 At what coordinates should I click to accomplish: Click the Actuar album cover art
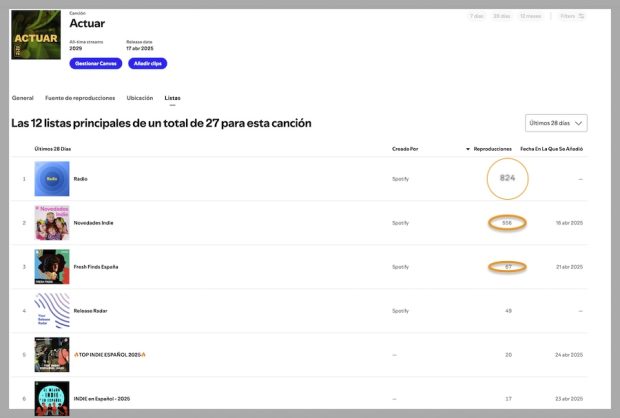36,36
